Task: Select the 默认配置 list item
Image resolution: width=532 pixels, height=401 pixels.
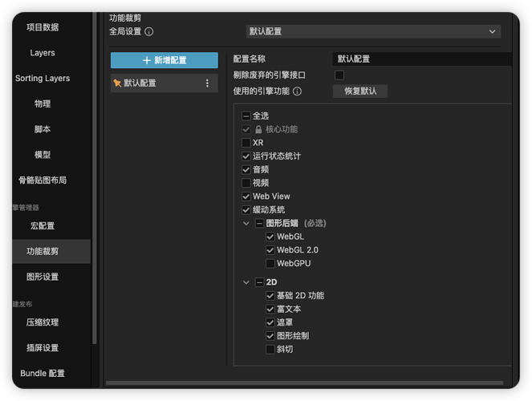Action: 164,83
